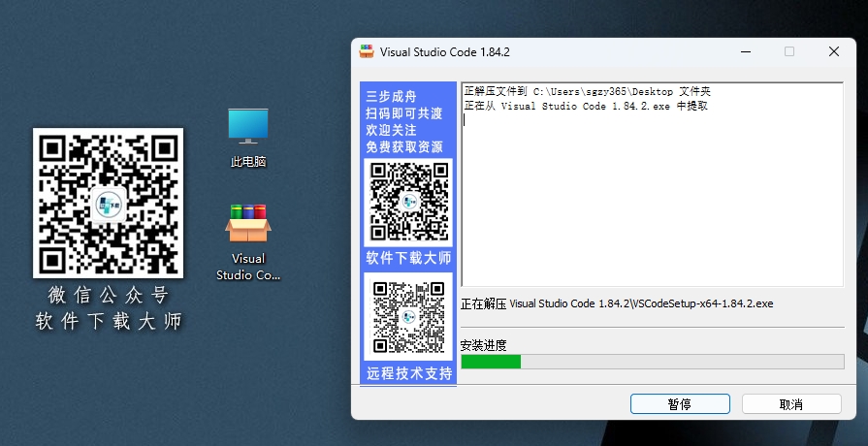This screenshot has width=868, height=446.
Task: Click the upper QR code in the installer sidebar
Action: click(x=408, y=203)
